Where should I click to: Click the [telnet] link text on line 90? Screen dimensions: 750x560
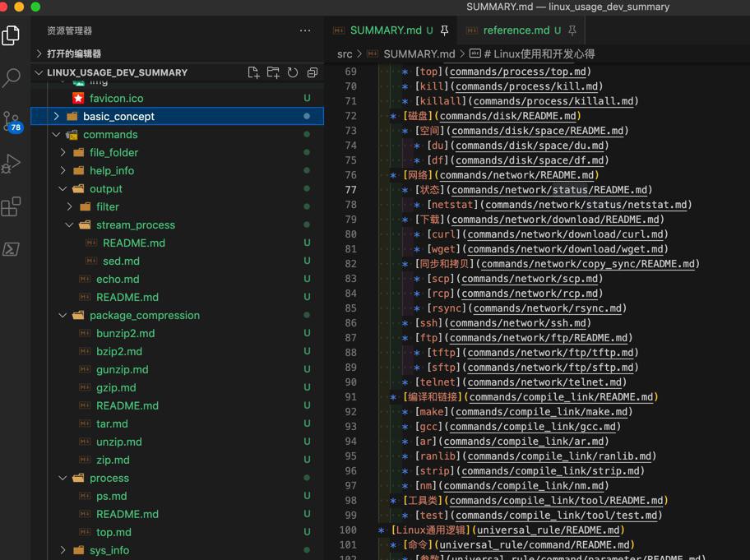[x=437, y=382]
